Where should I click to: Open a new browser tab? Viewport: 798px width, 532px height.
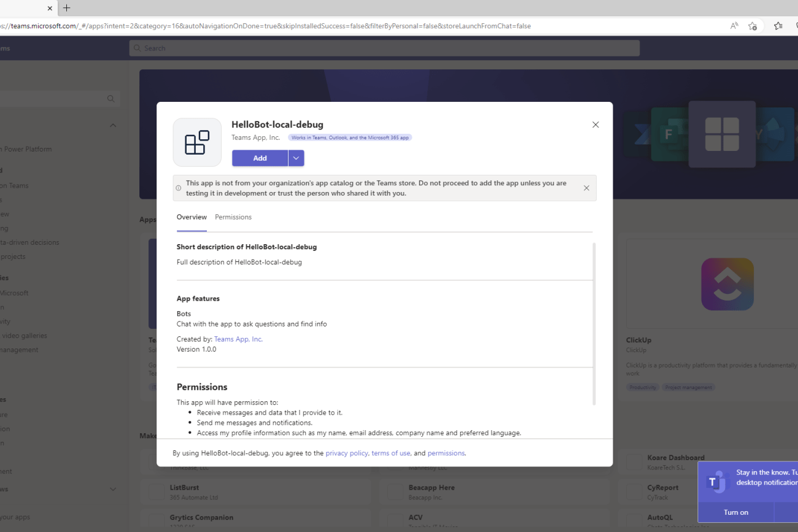pos(67,8)
